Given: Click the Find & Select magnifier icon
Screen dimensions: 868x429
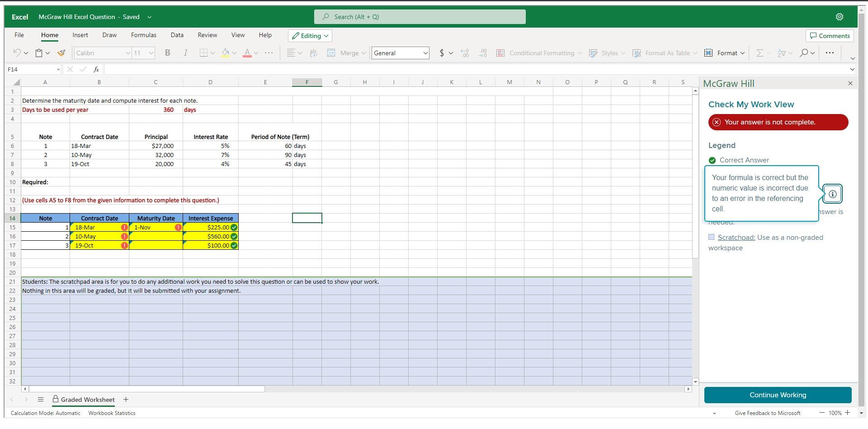Looking at the screenshot, I should (x=804, y=53).
